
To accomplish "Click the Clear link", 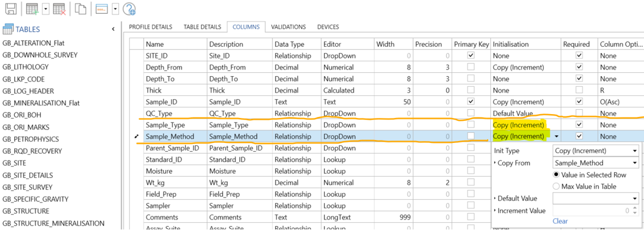I will 560,221.
